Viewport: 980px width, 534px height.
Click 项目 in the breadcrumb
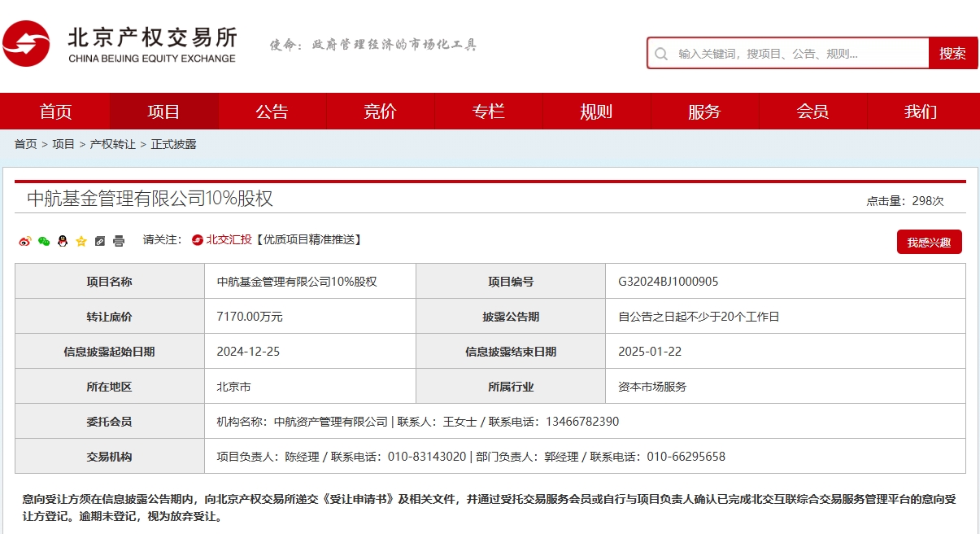63,144
